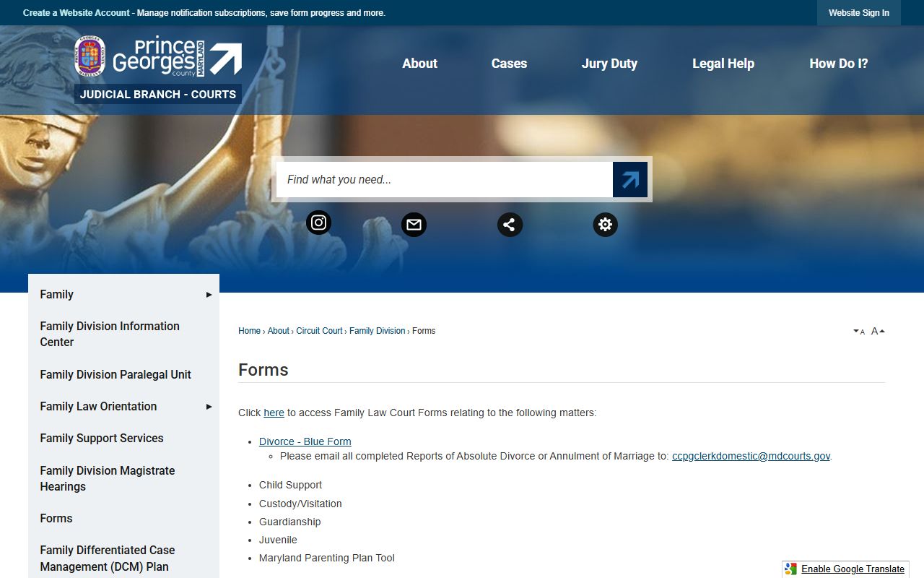Open Family Division Information Center page
This screenshot has height=578, width=924.
[x=110, y=334]
